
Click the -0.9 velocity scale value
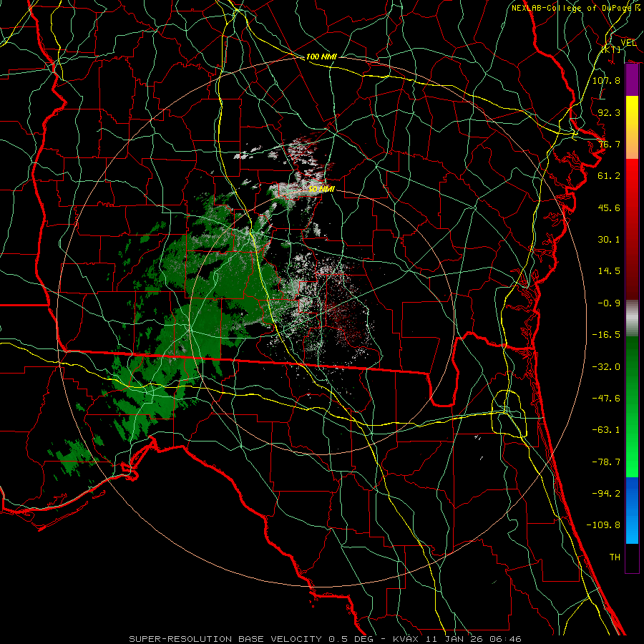pos(609,303)
